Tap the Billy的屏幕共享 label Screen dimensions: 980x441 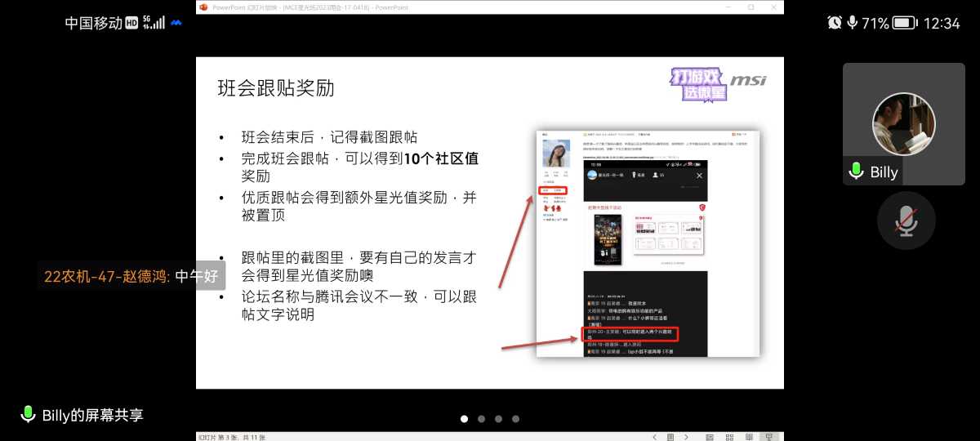[x=92, y=415]
